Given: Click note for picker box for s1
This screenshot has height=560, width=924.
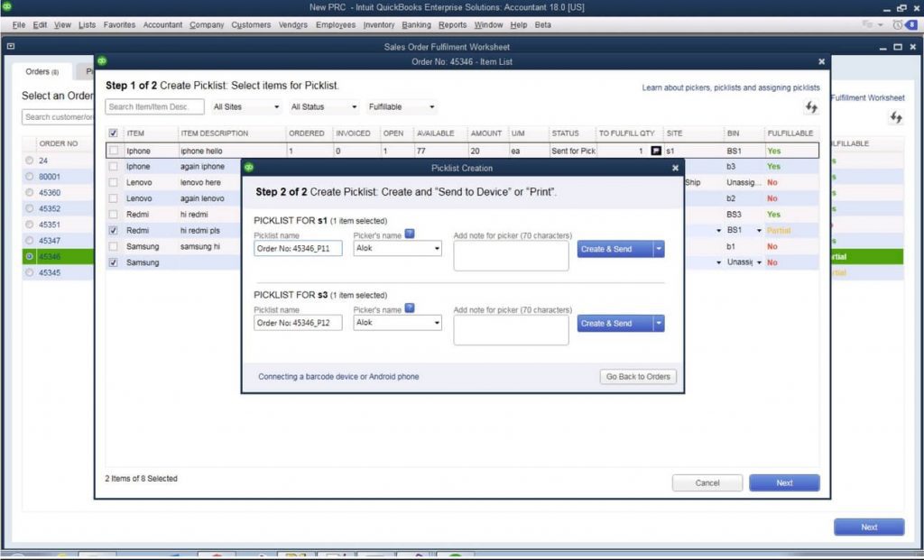Looking at the screenshot, I should [x=511, y=255].
